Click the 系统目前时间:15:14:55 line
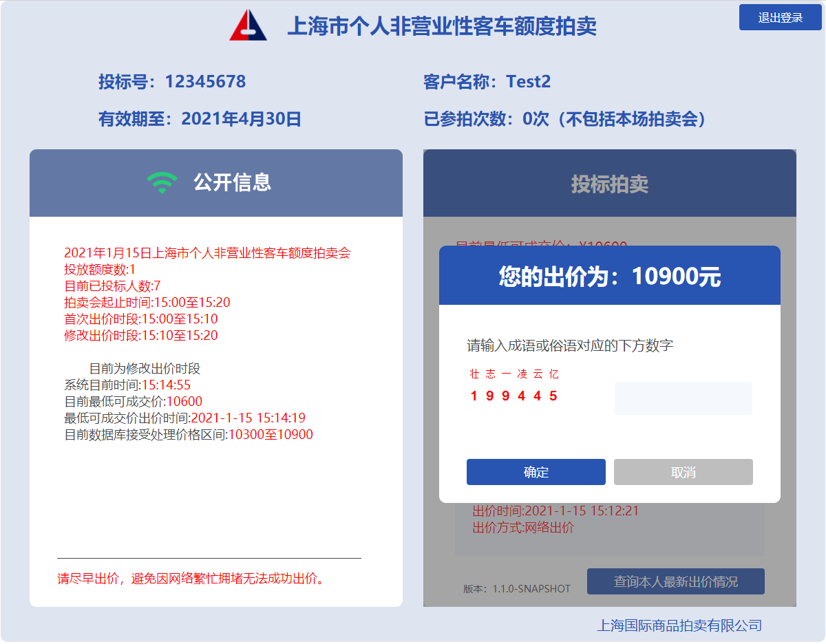Screen dimensions: 826x644 (127, 385)
